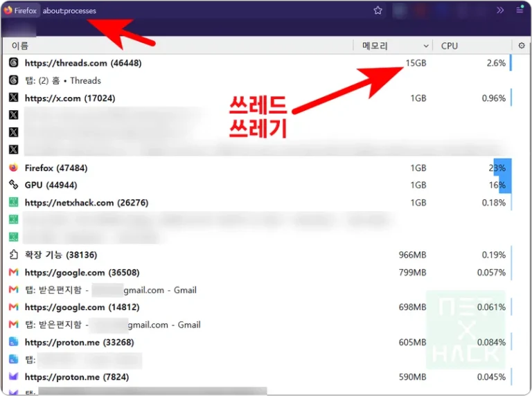Sort by the CPU column header
Image resolution: width=532 pixels, height=396 pixels.
pos(472,46)
